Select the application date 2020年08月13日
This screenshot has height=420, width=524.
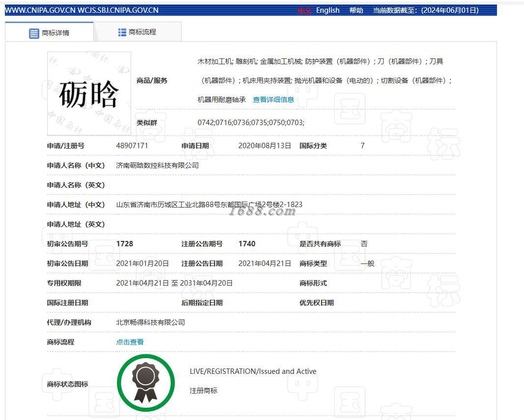click(x=265, y=146)
